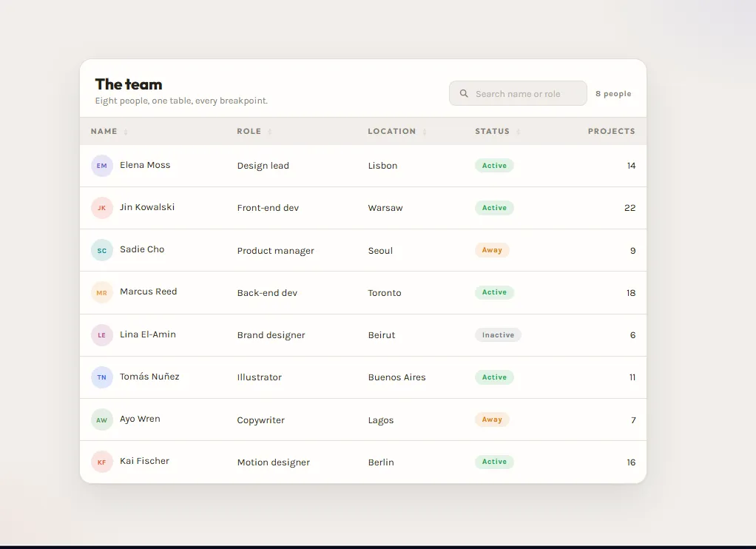Click project count 7 for Ayo Wren
This screenshot has width=756, height=549.
633,420
